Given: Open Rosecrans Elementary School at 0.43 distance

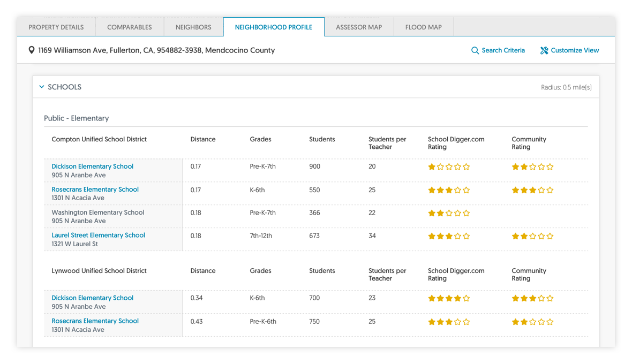Looking at the screenshot, I should (x=95, y=321).
